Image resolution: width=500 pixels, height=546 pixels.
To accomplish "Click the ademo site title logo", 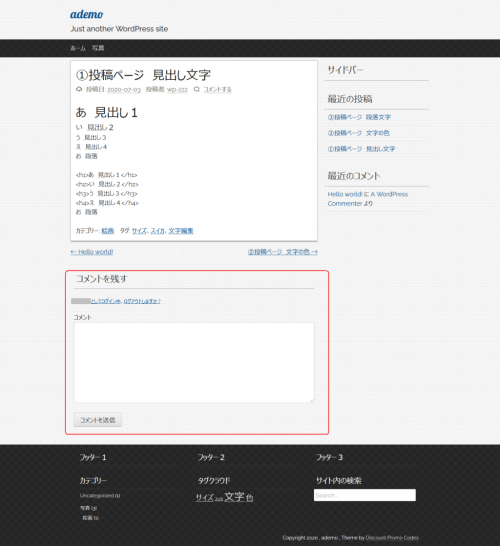I will 87,14.
